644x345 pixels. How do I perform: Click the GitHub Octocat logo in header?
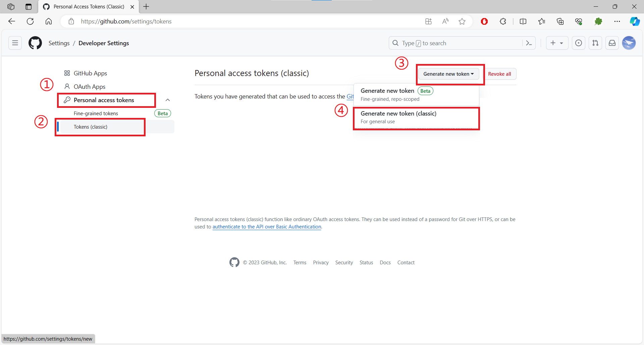[x=35, y=43]
